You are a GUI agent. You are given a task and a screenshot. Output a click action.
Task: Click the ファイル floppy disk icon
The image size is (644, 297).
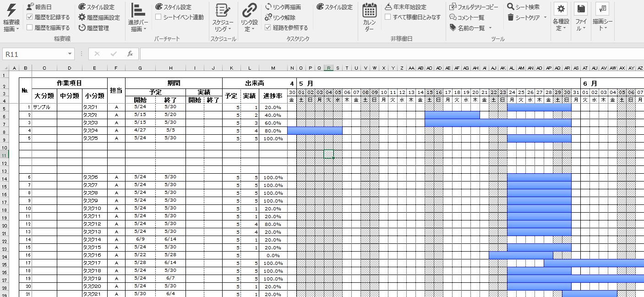click(x=581, y=9)
